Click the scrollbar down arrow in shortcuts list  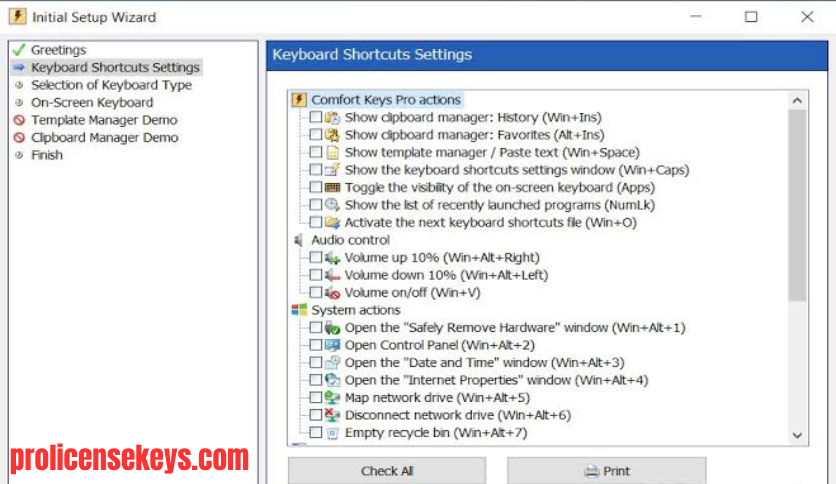coord(797,435)
